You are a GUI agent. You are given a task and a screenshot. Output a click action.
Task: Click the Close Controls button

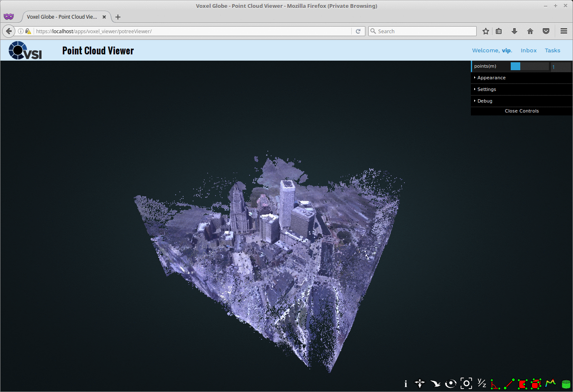coord(522,111)
